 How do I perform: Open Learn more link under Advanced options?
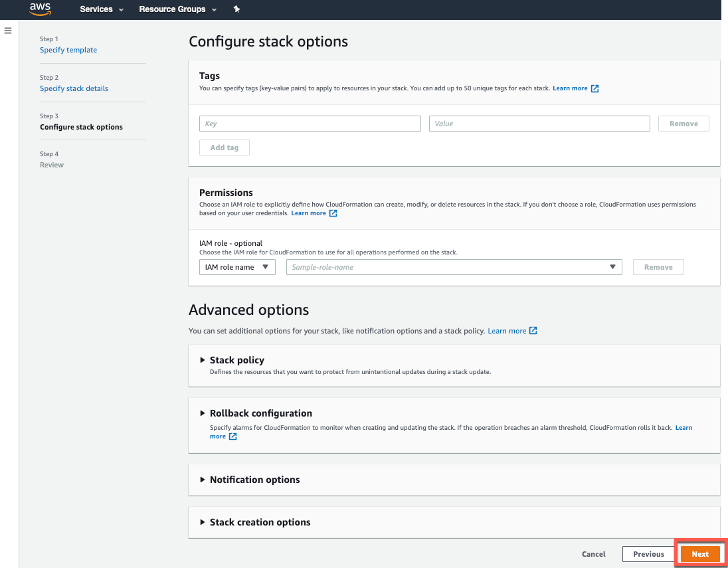tap(507, 331)
